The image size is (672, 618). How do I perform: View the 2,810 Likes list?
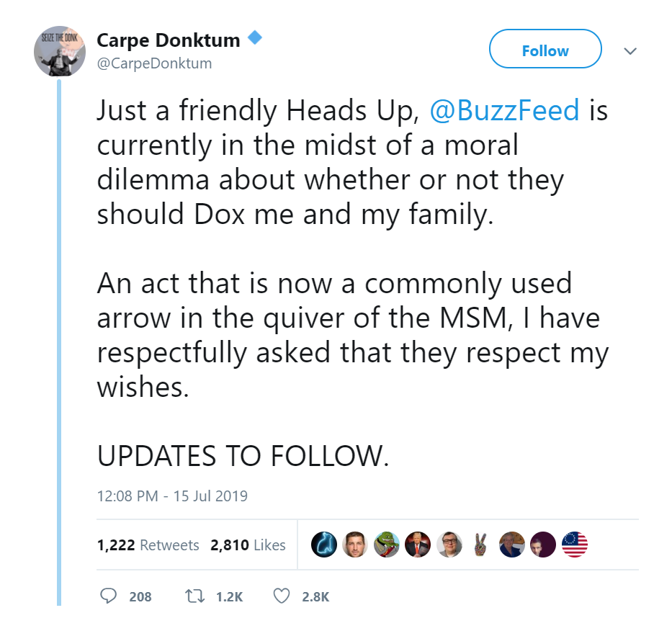coord(248,545)
